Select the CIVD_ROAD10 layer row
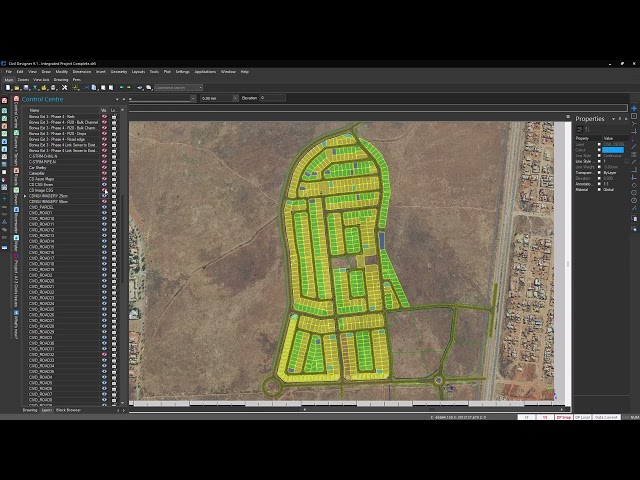This screenshot has height=480, width=640. 64,219
